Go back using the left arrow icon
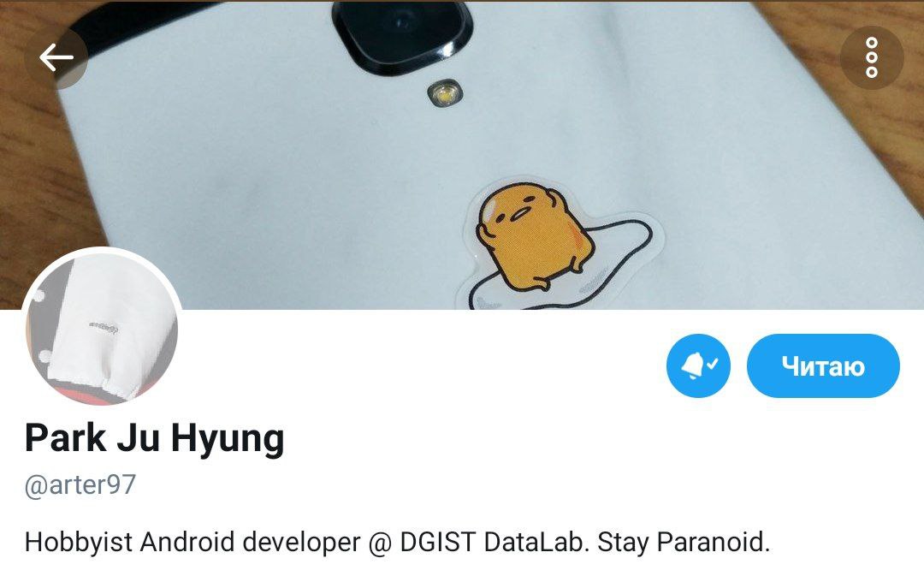This screenshot has height=582, width=924. point(56,57)
